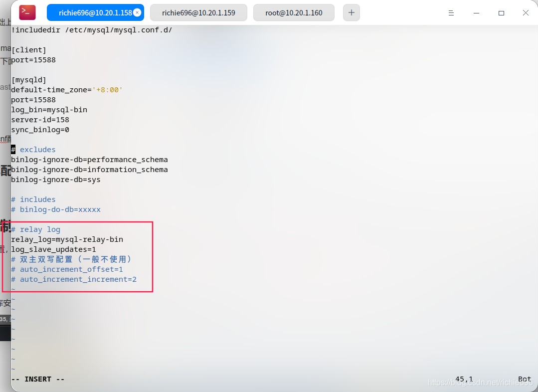
Task: Minimize the terminal window
Action: click(476, 13)
